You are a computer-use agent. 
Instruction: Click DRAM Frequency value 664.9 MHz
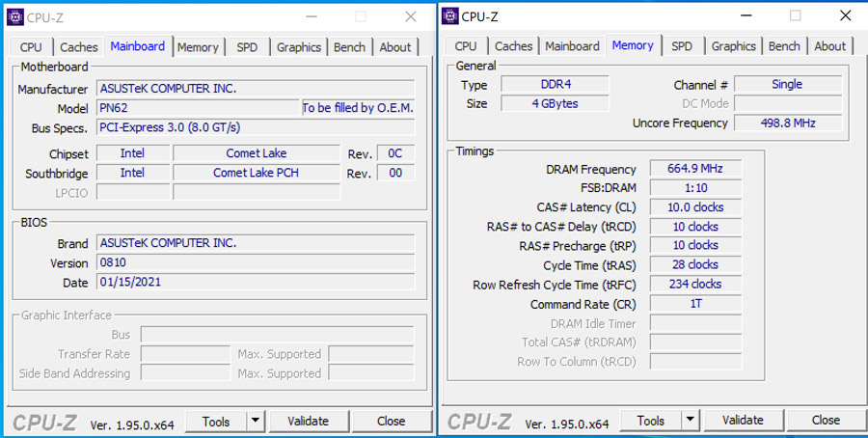695,168
